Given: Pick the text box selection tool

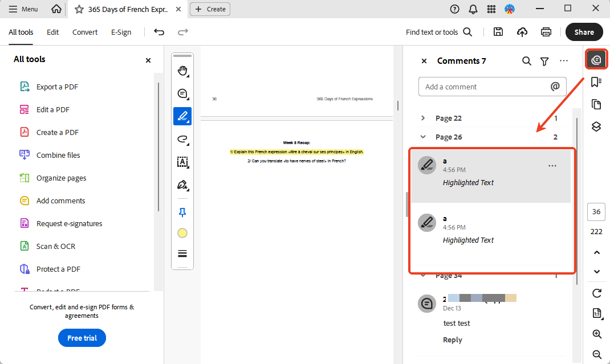Looking at the screenshot, I should point(182,162).
